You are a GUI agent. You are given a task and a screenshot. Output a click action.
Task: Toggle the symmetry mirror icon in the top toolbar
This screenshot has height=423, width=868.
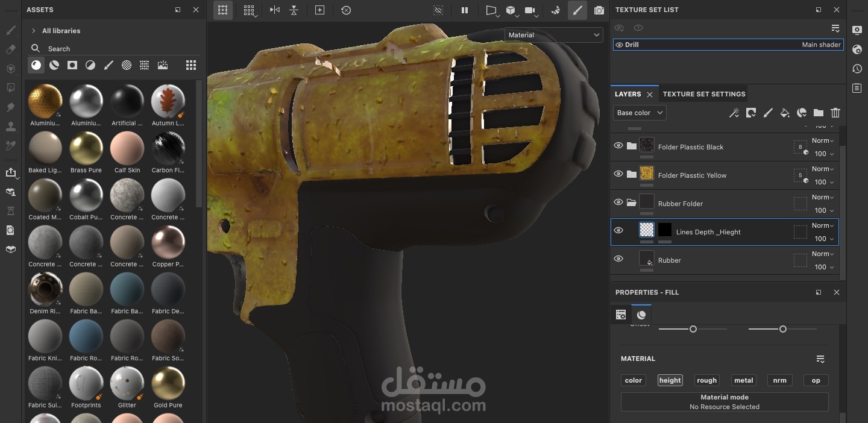275,10
